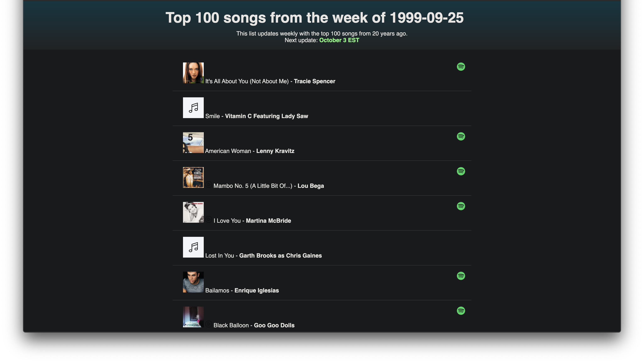The height and width of the screenshot is (363, 644).
Task: Click Spotify icon next to Black Balloon
Action: (461, 311)
